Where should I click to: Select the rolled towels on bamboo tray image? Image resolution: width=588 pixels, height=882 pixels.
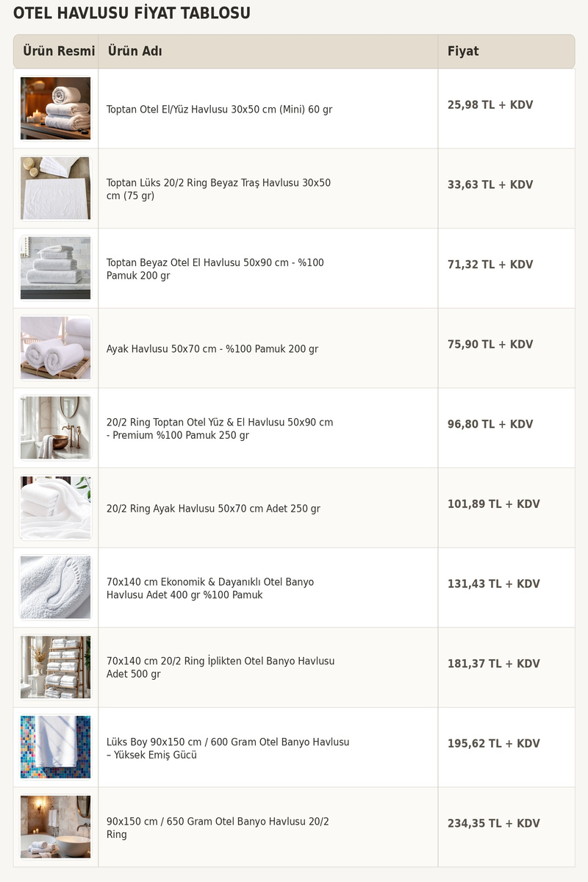click(x=55, y=348)
